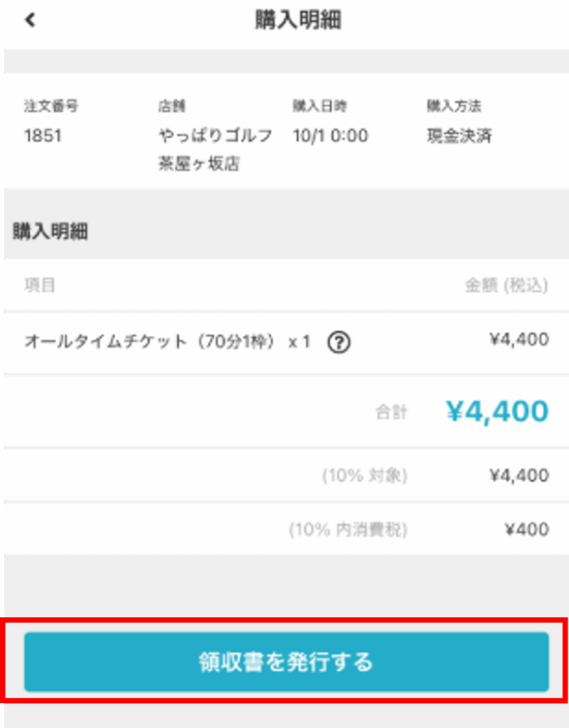Select the purchase date 10/1 0:00

[330, 136]
